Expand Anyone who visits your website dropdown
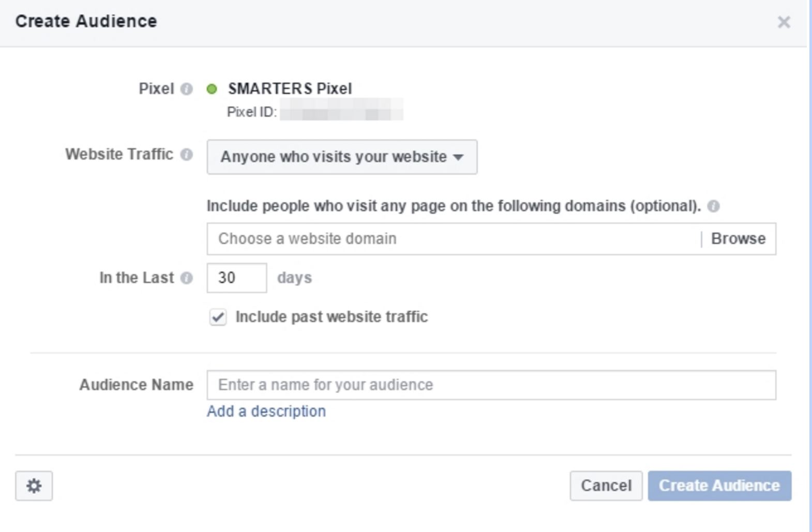Screen dimensions: 812x532 pos(341,157)
